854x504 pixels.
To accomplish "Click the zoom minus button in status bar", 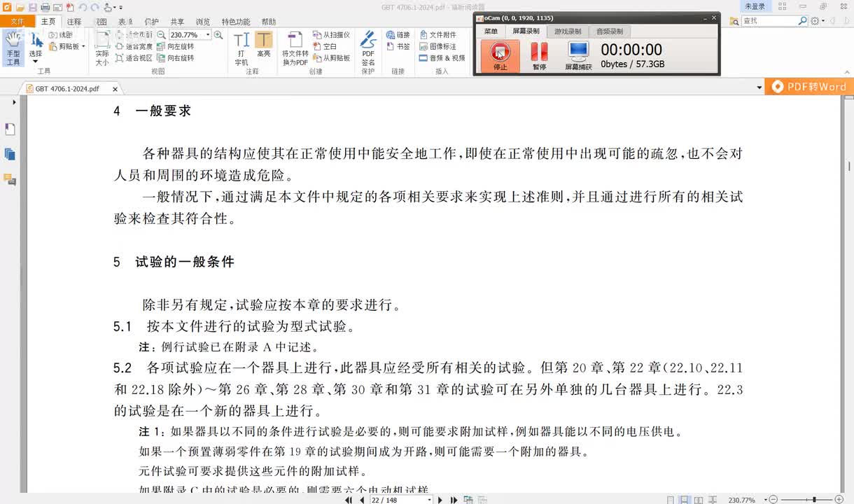I will [x=773, y=500].
